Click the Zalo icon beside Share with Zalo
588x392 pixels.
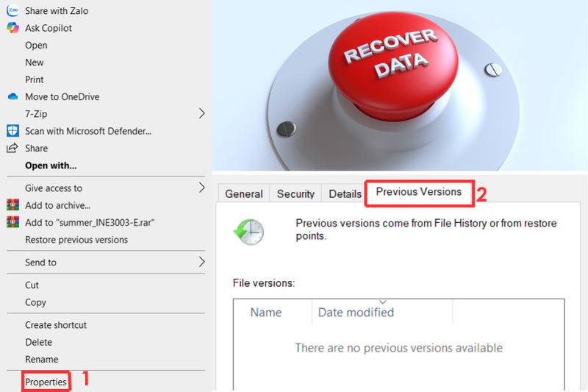click(x=12, y=10)
